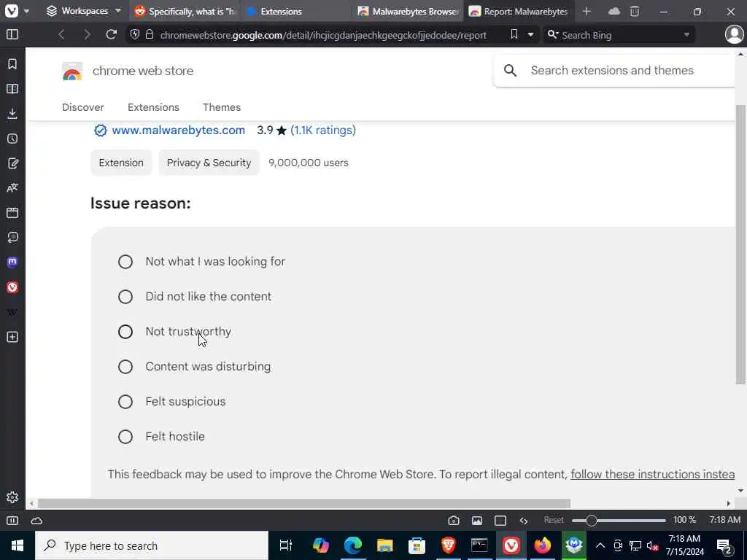Open the Sessions panel

tap(12, 238)
